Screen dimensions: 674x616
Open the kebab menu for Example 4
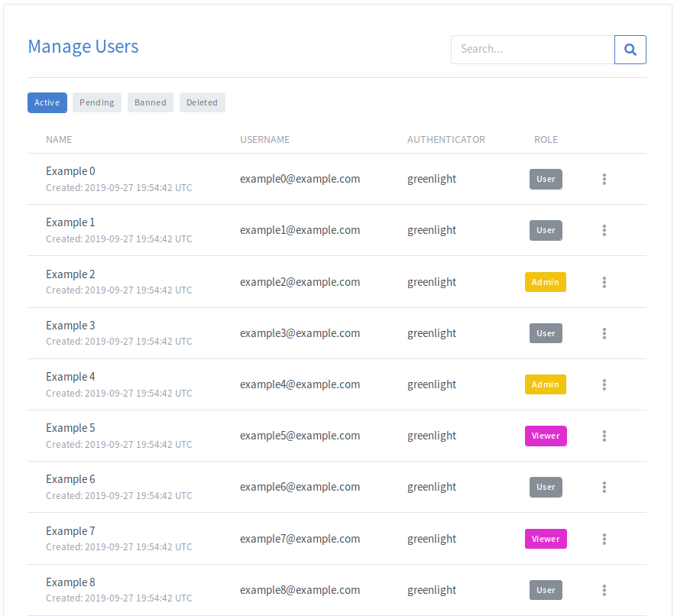tap(604, 384)
